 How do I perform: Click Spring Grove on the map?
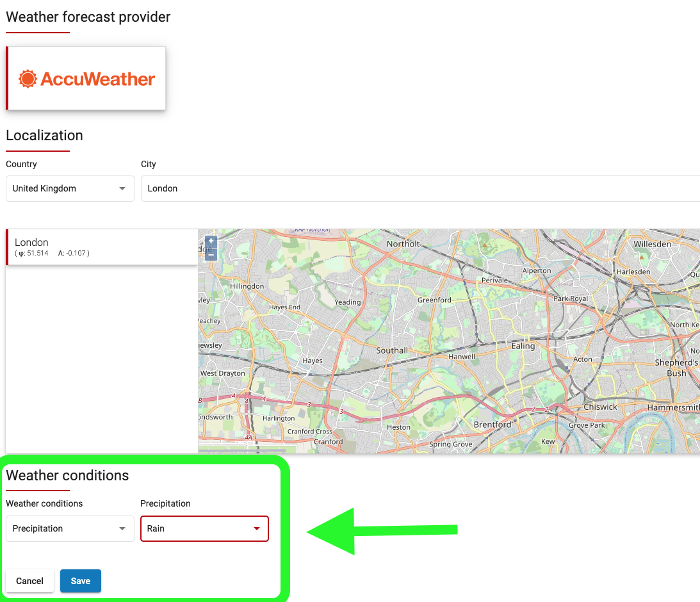pyautogui.click(x=450, y=444)
